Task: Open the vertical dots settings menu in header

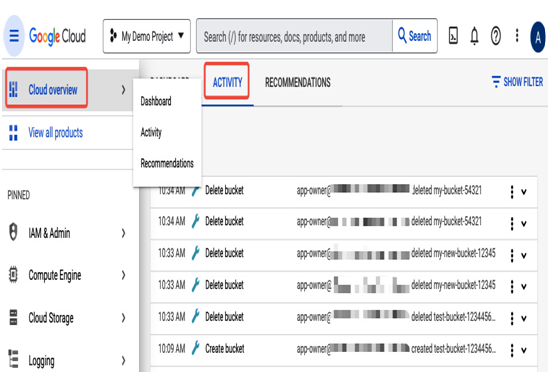Action: pos(517,35)
